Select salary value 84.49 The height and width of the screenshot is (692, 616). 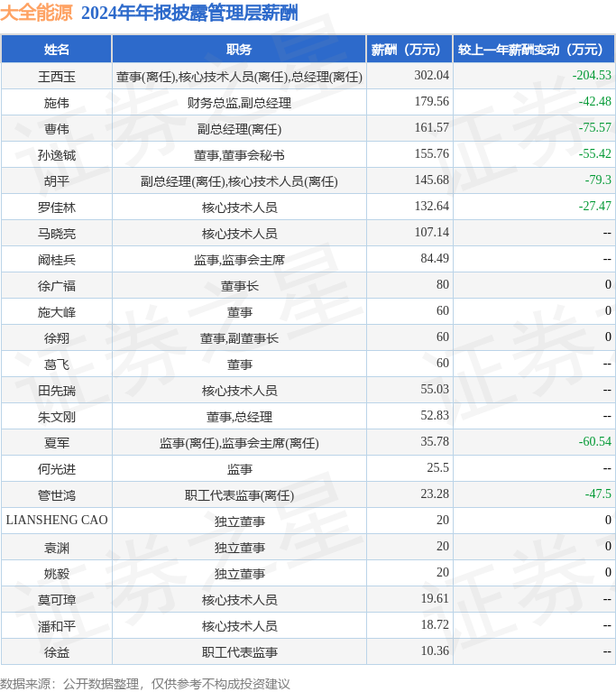click(435, 258)
